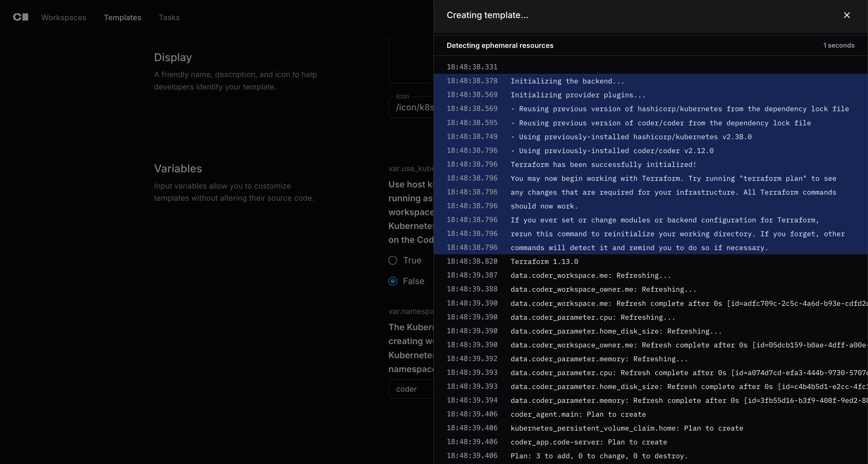Open the Tasks page
The image size is (868, 464).
point(169,17)
